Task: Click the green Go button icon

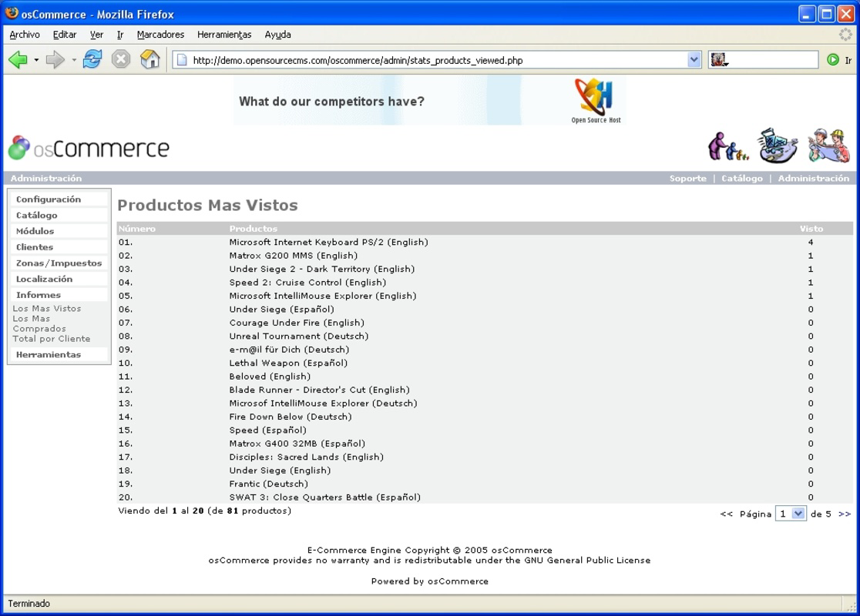Action: [x=832, y=60]
